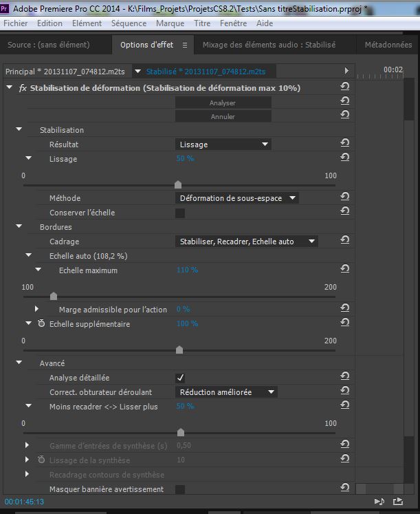Screen dimensions: 420x514
Task: Click the export icon at bottom right
Action: point(397,502)
